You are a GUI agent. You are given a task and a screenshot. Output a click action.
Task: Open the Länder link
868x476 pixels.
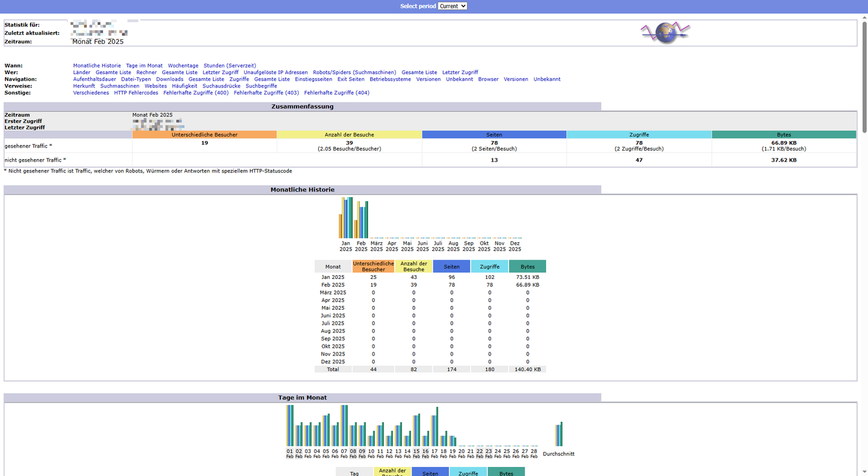tap(82, 72)
